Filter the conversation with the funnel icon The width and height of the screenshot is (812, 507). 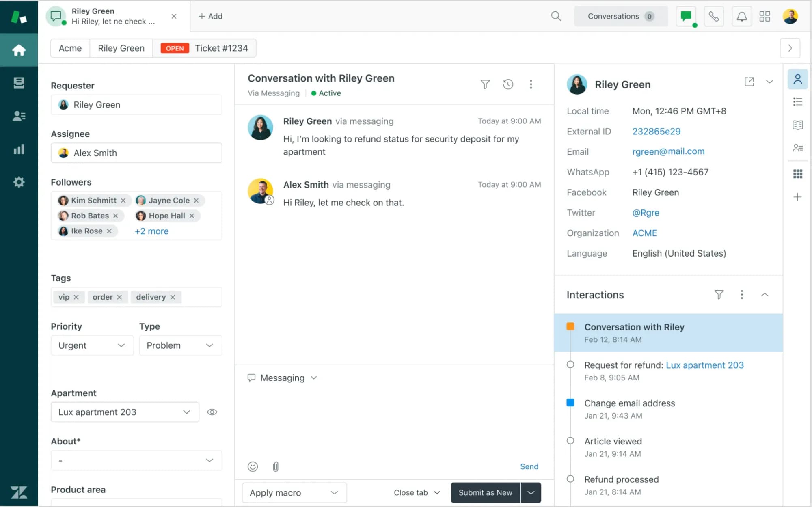click(485, 84)
